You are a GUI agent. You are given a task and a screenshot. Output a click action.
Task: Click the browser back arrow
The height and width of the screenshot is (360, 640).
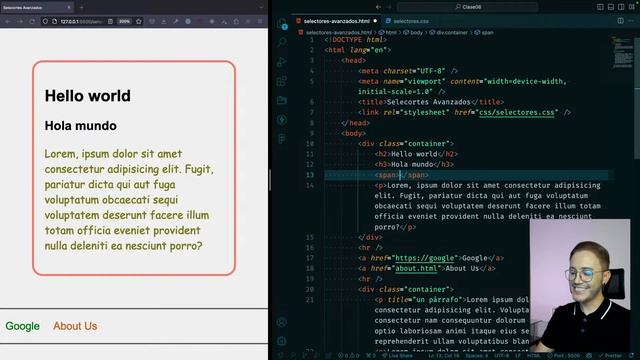[x=8, y=21]
